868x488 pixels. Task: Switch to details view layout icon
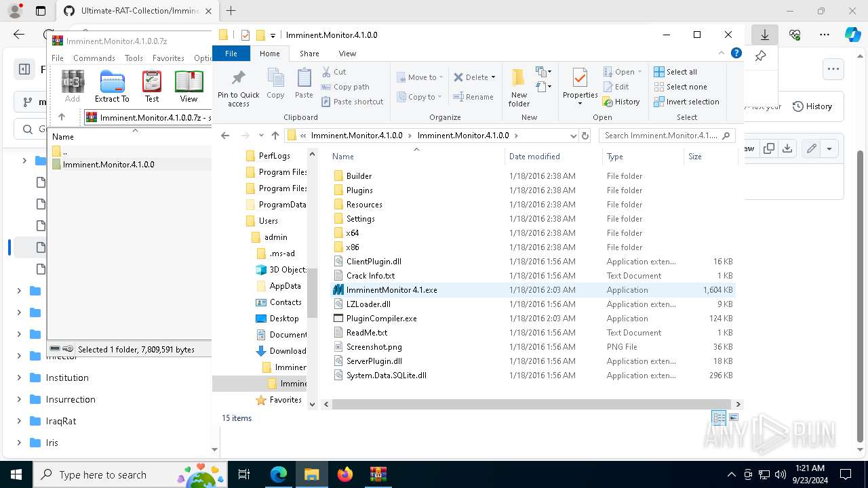tap(719, 418)
